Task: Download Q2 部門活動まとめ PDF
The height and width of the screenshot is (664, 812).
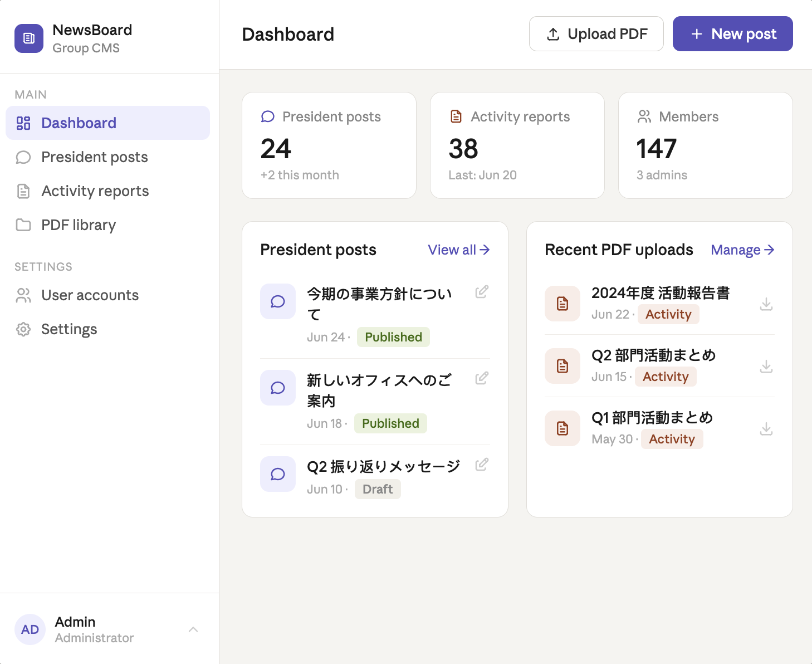Action: [766, 366]
